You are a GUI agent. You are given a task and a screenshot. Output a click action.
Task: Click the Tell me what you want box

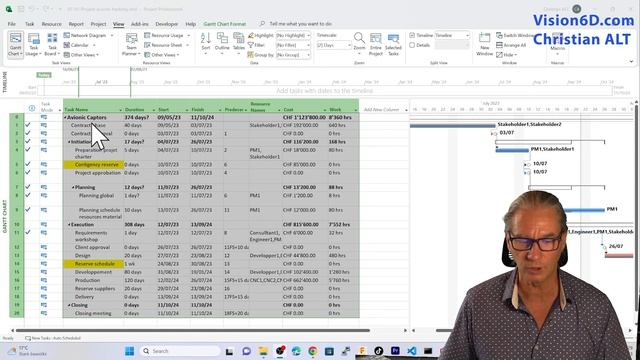pos(296,24)
